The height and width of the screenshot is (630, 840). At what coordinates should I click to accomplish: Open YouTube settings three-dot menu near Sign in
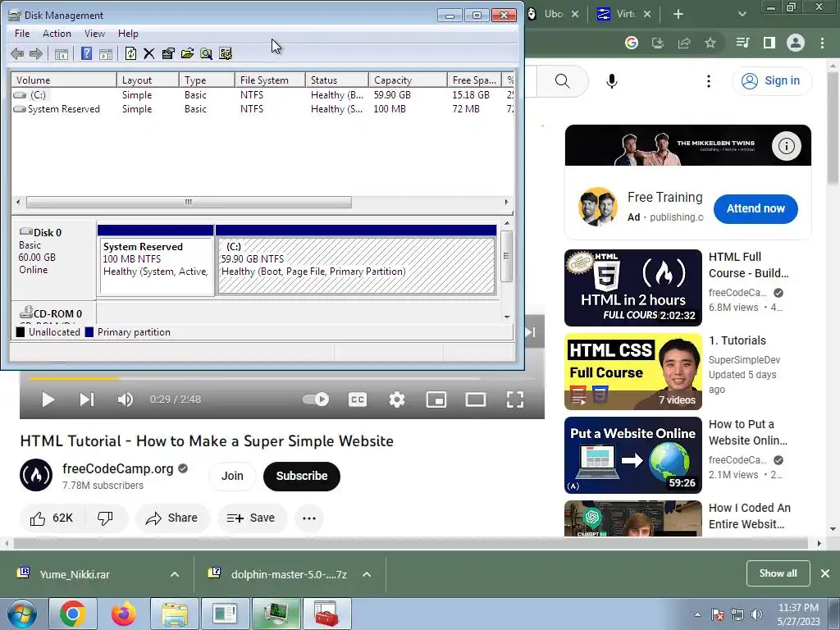click(709, 81)
